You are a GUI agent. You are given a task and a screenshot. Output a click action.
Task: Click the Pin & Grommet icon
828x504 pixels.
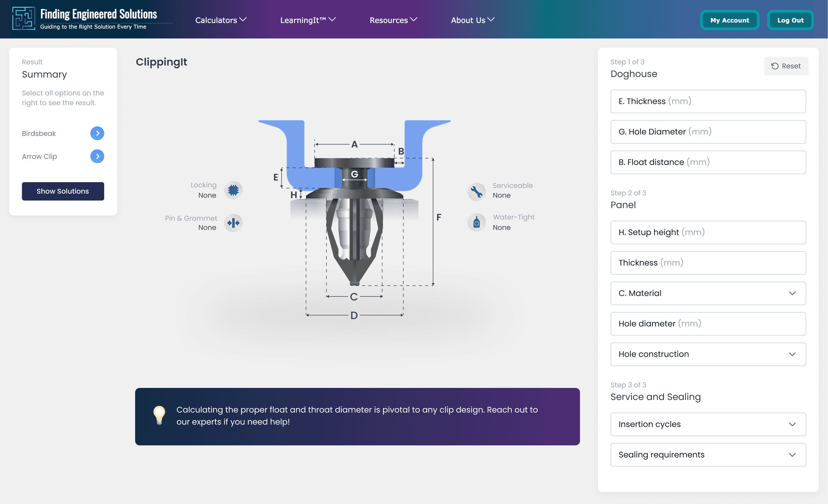(x=233, y=223)
